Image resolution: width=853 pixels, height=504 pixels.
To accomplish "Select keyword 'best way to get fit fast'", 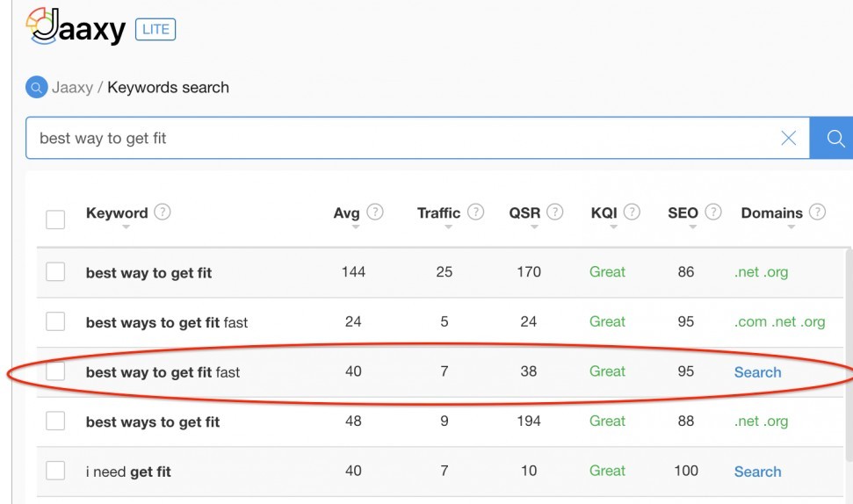I will point(163,372).
